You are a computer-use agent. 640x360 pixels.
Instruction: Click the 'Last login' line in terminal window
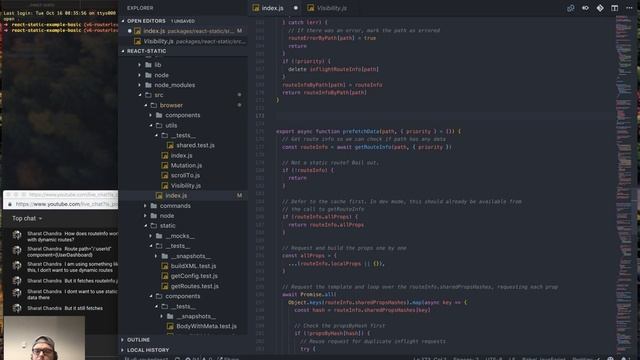coord(60,13)
